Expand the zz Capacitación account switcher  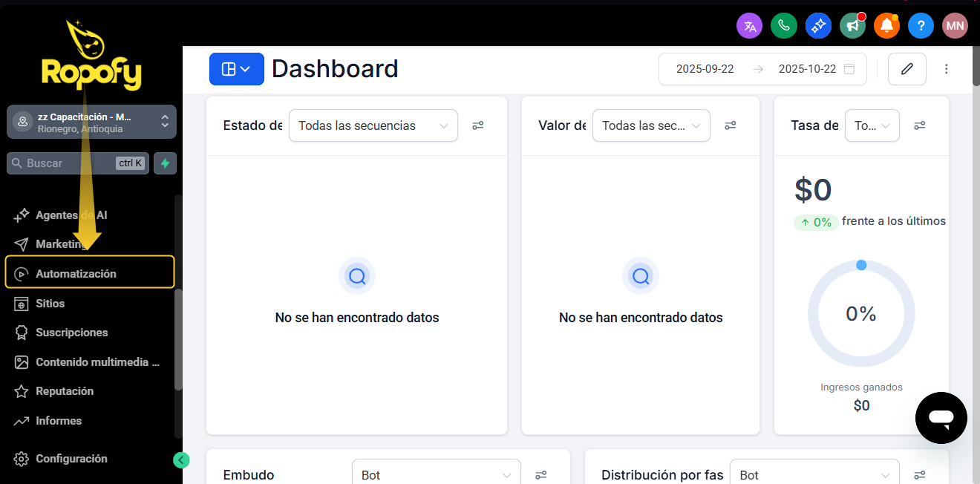click(x=91, y=122)
